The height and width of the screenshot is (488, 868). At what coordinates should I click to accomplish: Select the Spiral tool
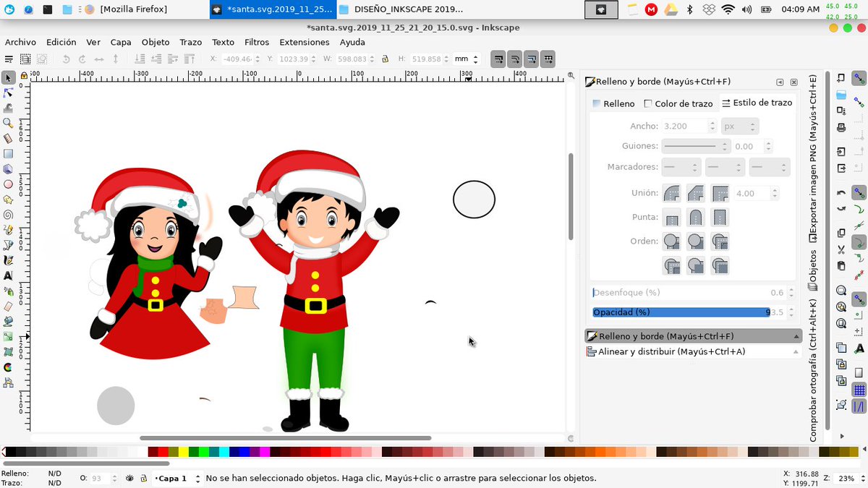(8, 214)
